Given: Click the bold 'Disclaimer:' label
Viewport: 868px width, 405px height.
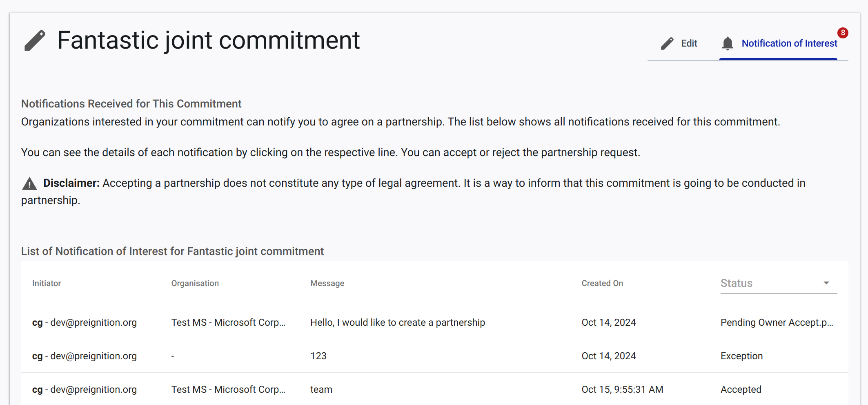Looking at the screenshot, I should pos(71,183).
